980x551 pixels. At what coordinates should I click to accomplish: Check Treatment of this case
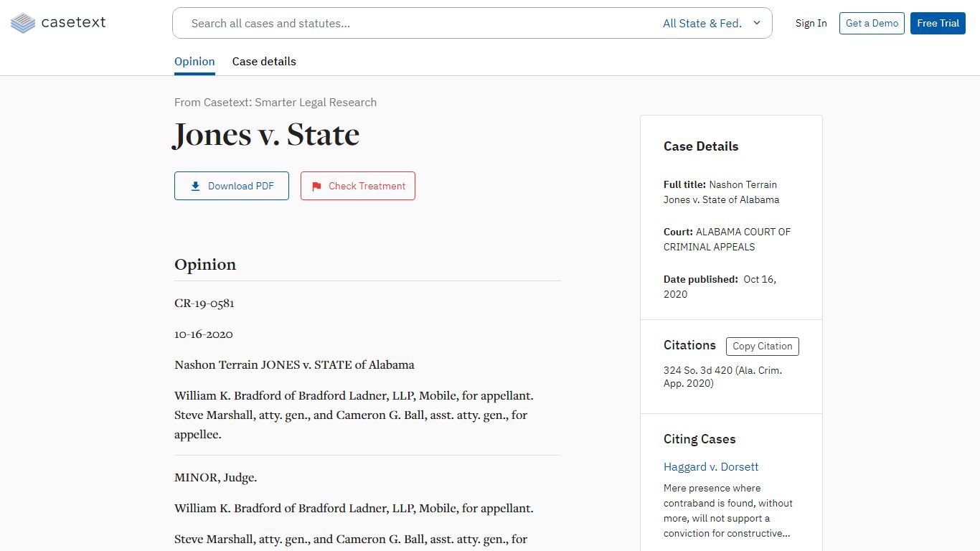(358, 186)
